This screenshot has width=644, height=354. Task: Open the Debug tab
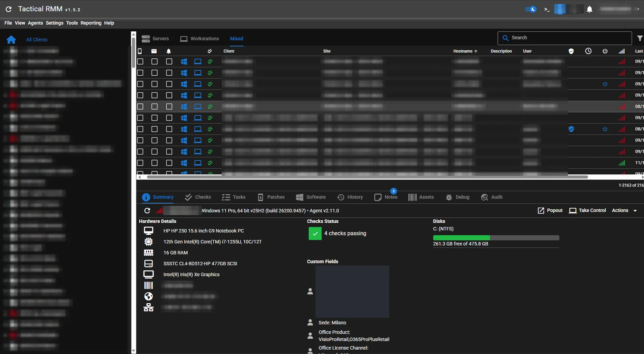click(x=458, y=197)
